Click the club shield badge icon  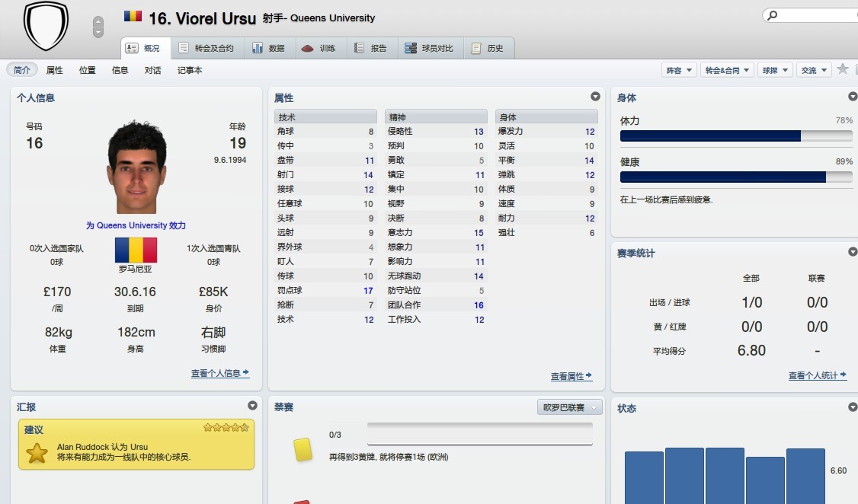coord(46,25)
